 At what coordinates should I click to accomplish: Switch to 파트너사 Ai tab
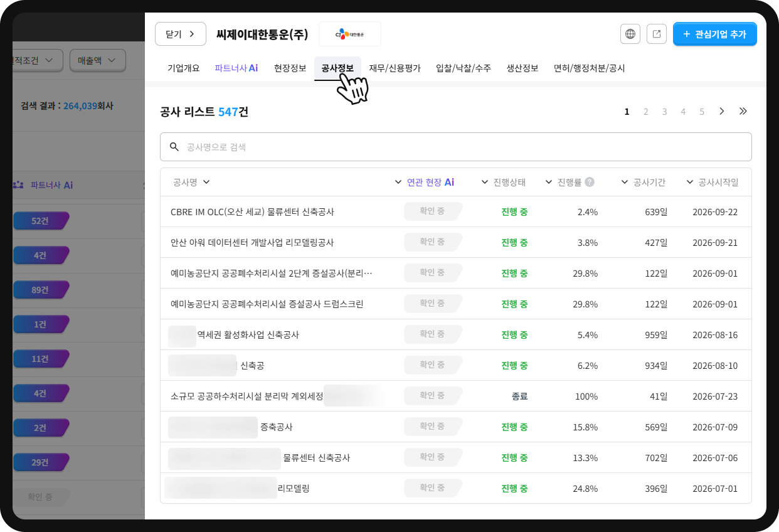click(236, 68)
